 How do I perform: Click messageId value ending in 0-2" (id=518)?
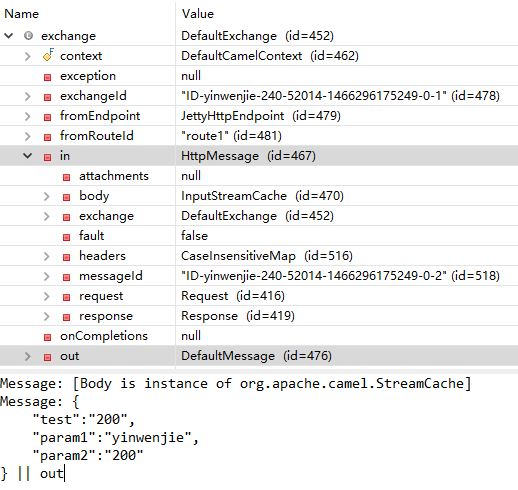[340, 276]
